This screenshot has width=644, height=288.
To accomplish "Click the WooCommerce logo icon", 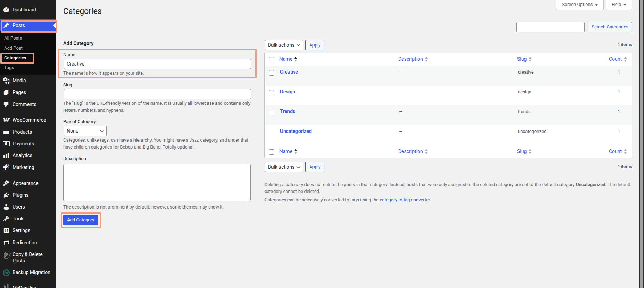I will 6,120.
